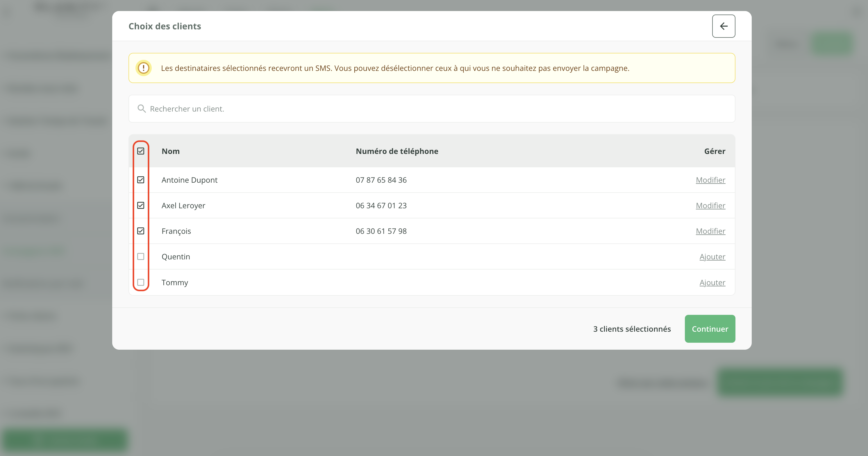This screenshot has height=456, width=868.
Task: Click the Nom column header
Action: coord(171,151)
